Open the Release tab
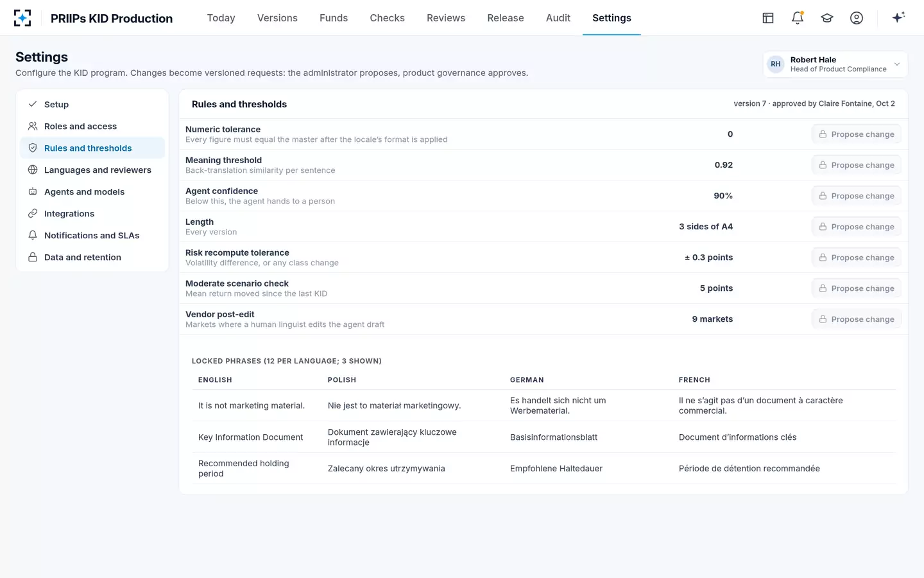The width and height of the screenshot is (924, 578). point(506,18)
